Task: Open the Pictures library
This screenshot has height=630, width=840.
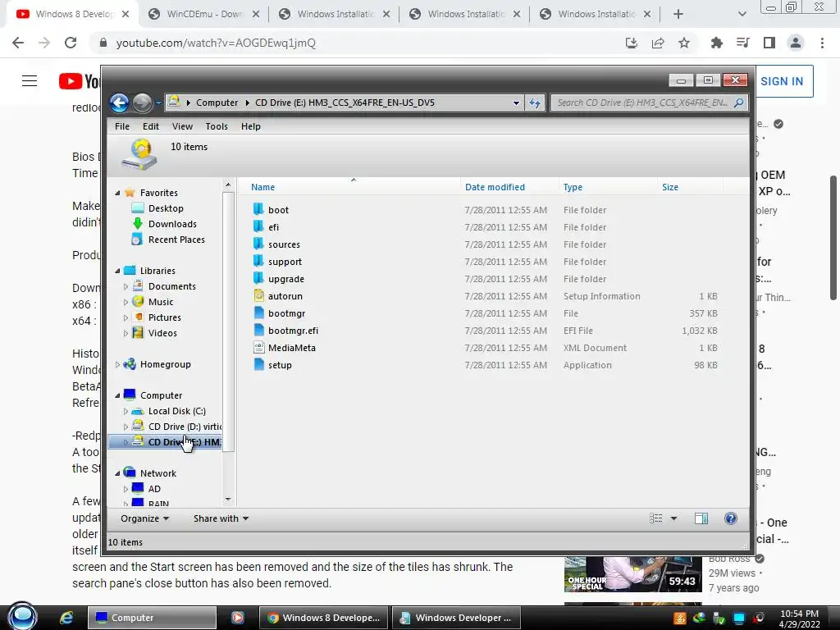Action: point(164,317)
